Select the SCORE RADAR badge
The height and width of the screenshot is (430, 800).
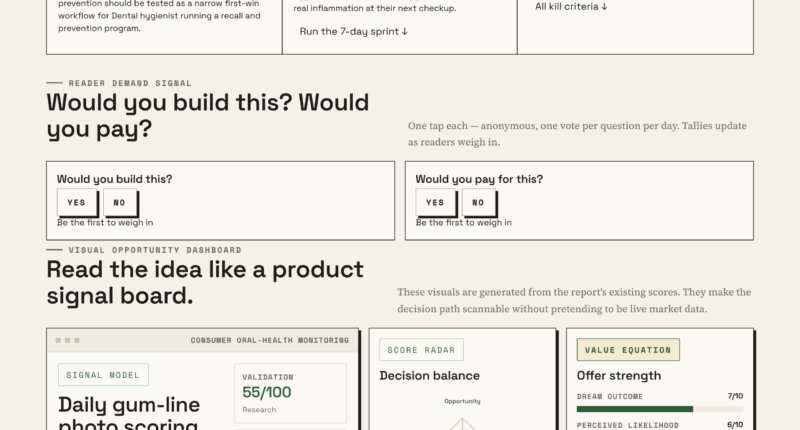tap(421, 350)
